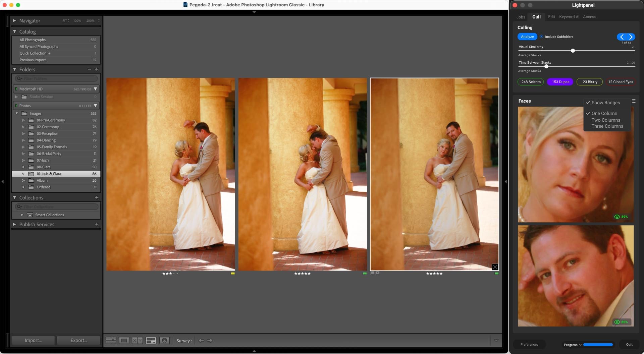Expand the Navigator panel
This screenshot has width=644, height=354.
click(x=14, y=20)
